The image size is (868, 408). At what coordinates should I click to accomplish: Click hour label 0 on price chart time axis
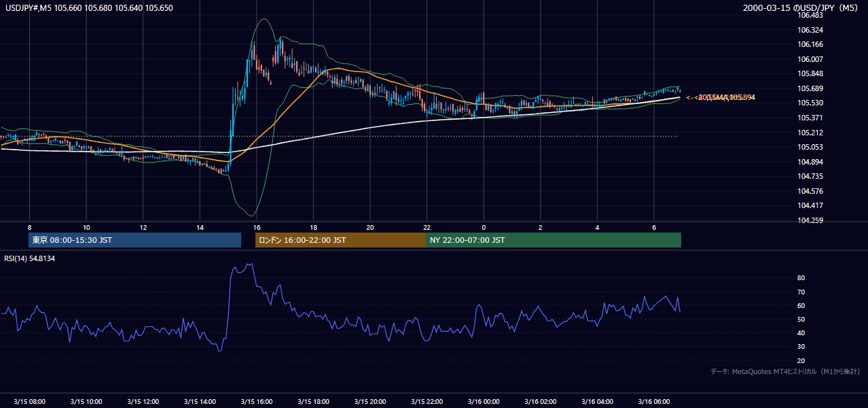484,227
